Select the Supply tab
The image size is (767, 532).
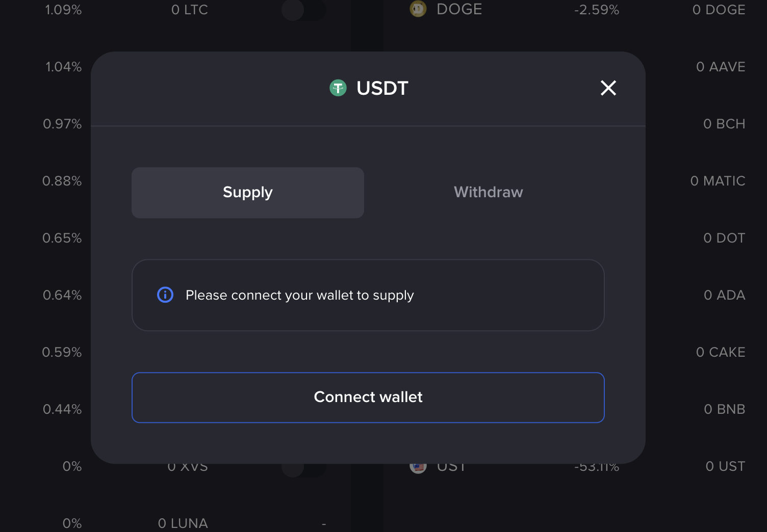pos(248,193)
